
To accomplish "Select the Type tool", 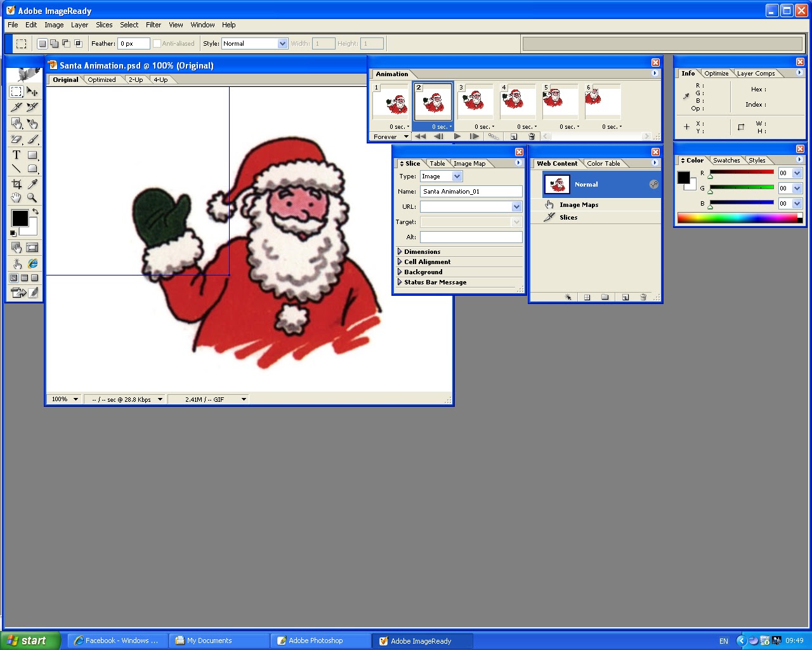I will click(16, 155).
